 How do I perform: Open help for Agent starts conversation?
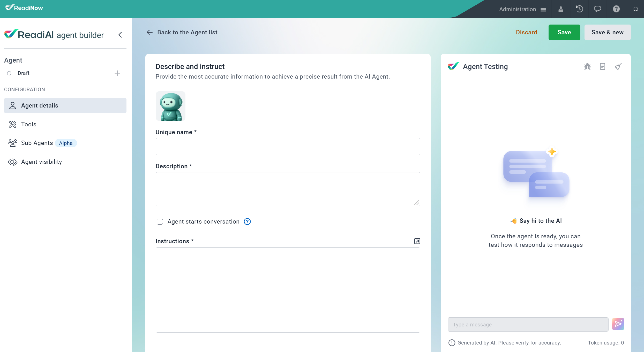[247, 221]
